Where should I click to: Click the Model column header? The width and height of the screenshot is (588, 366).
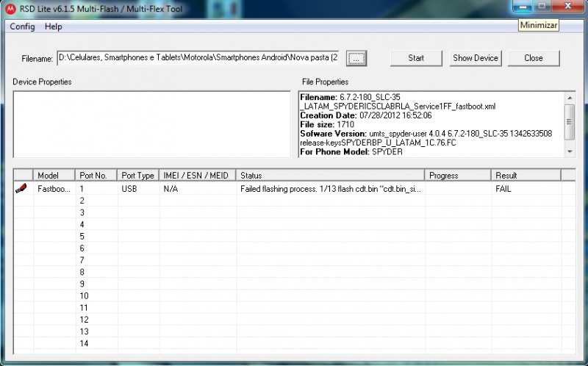coord(54,175)
